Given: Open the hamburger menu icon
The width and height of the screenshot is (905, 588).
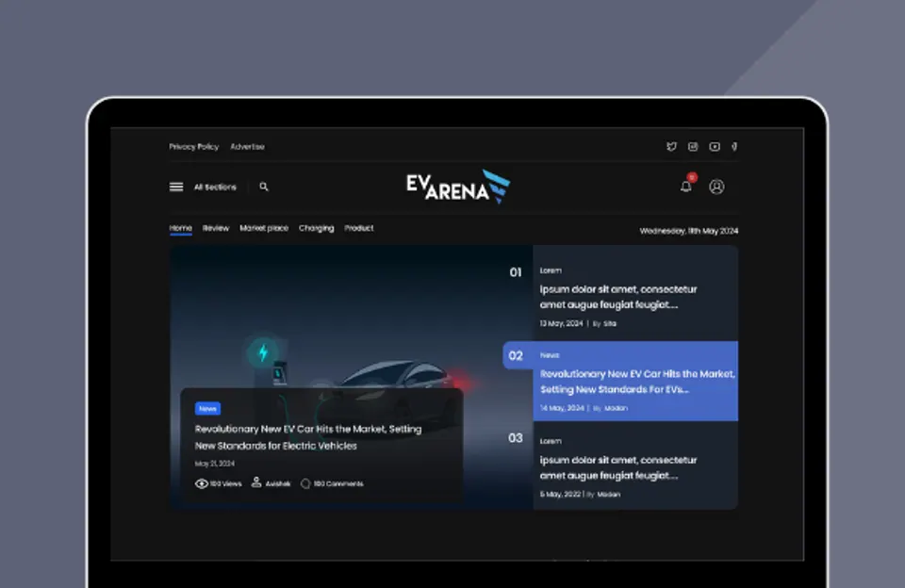Looking at the screenshot, I should [x=176, y=187].
